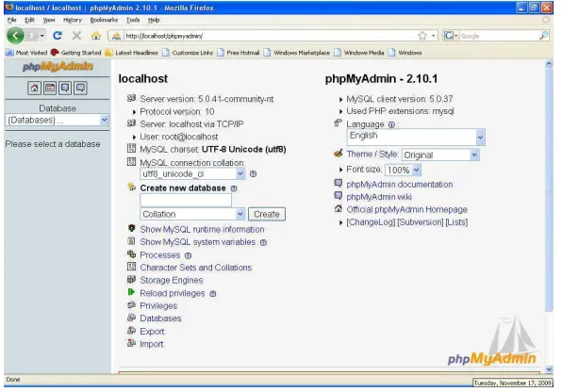Click the new database name input field
The image size is (562, 392).
pos(186,201)
